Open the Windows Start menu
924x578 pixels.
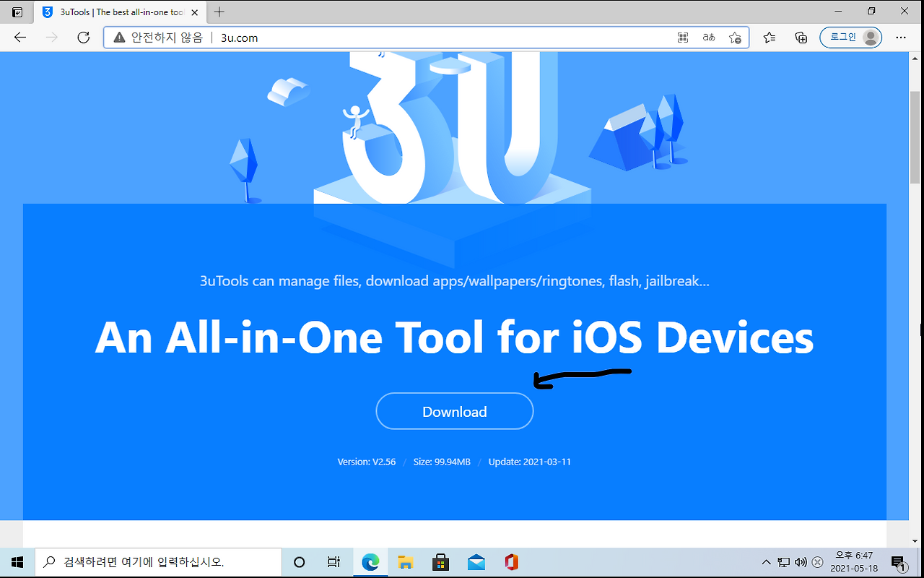coord(17,562)
